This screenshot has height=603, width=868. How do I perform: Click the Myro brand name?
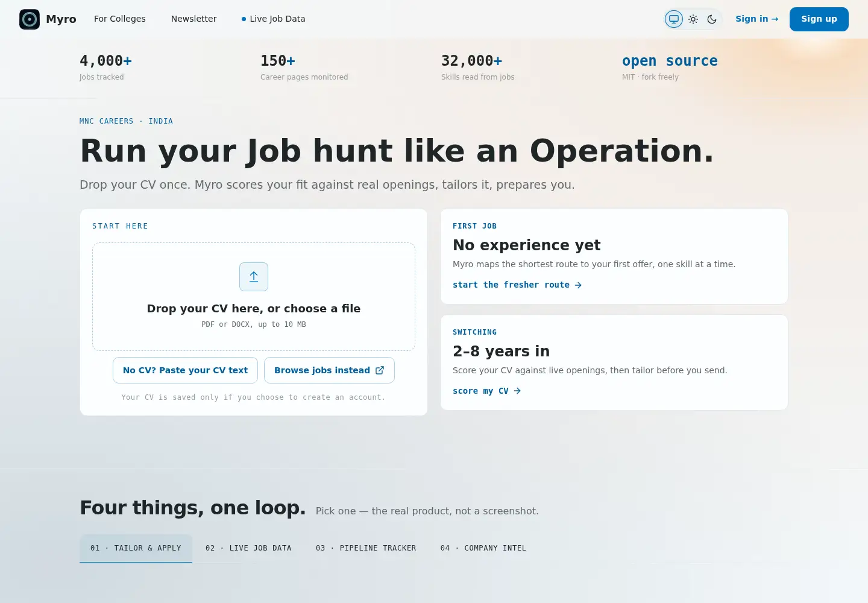[61, 19]
